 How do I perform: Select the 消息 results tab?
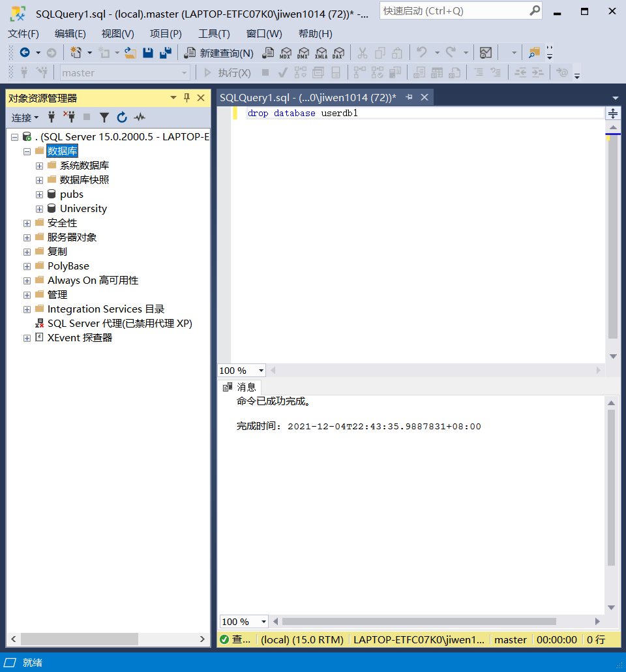click(x=239, y=387)
